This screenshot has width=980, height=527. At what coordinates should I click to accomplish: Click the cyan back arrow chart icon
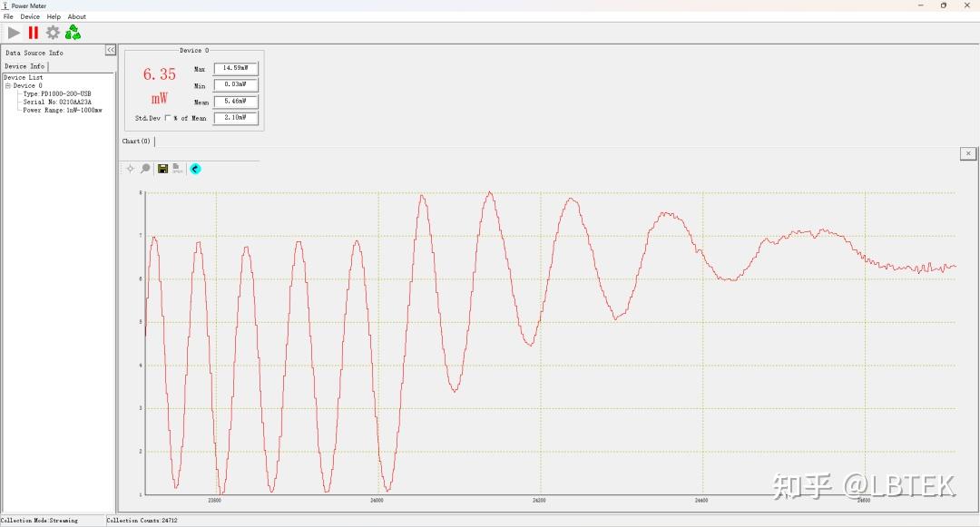click(x=196, y=169)
